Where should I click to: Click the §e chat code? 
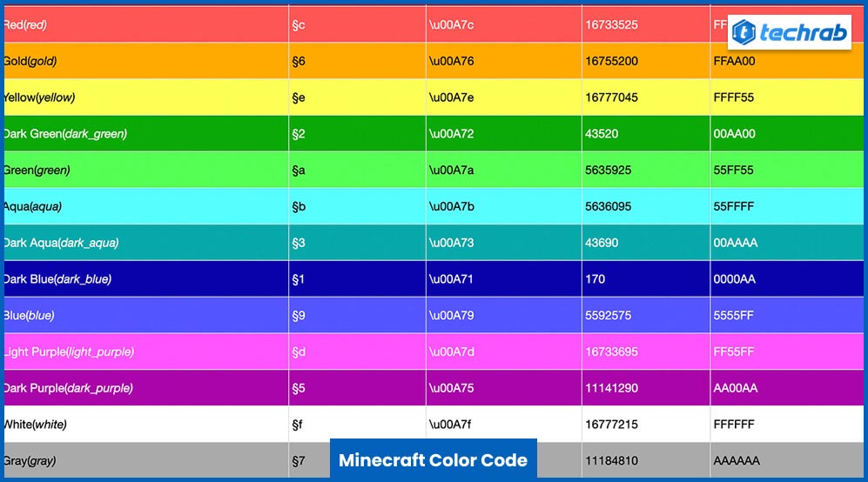[299, 98]
